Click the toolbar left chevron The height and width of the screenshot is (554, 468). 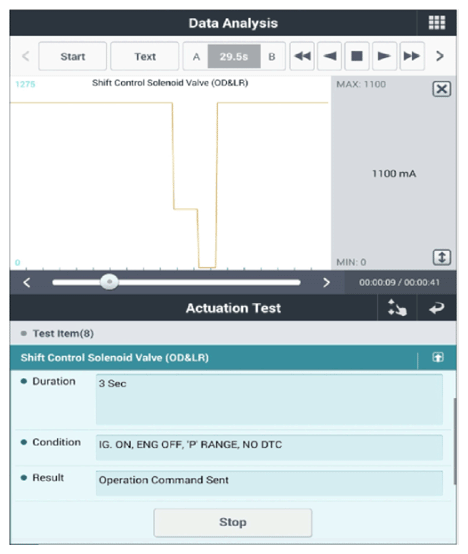(x=26, y=56)
